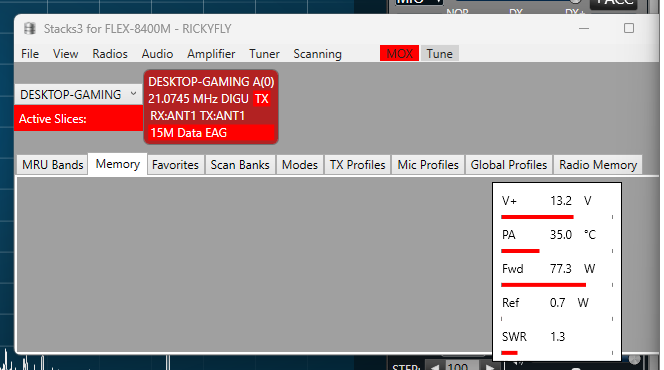Open the Tuner menu

[264, 54]
